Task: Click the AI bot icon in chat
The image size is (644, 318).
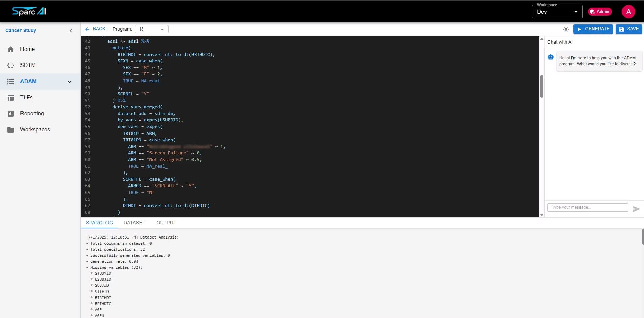Action: tap(551, 57)
